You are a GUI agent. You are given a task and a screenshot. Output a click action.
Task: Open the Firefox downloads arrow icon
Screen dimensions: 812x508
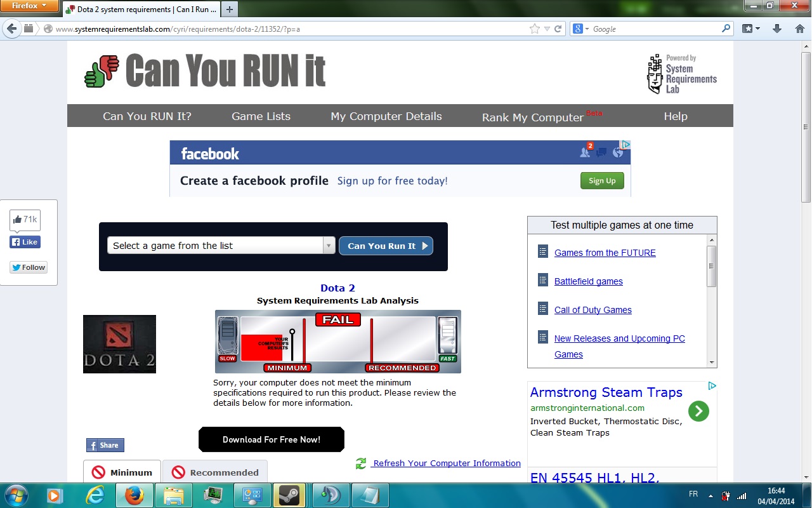776,29
